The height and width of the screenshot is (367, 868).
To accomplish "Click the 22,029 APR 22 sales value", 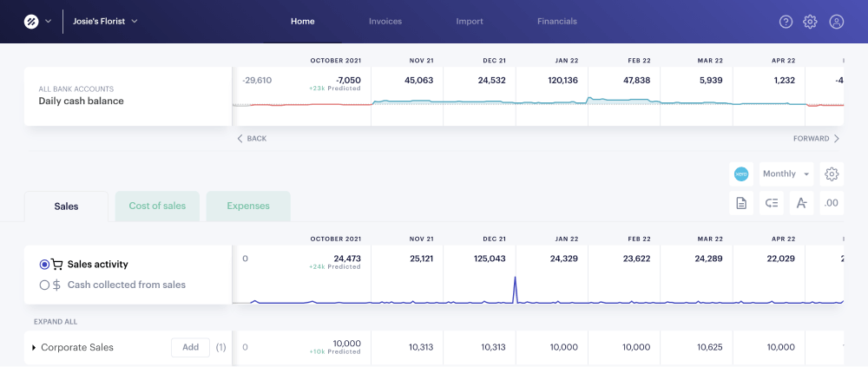I will click(x=780, y=259).
